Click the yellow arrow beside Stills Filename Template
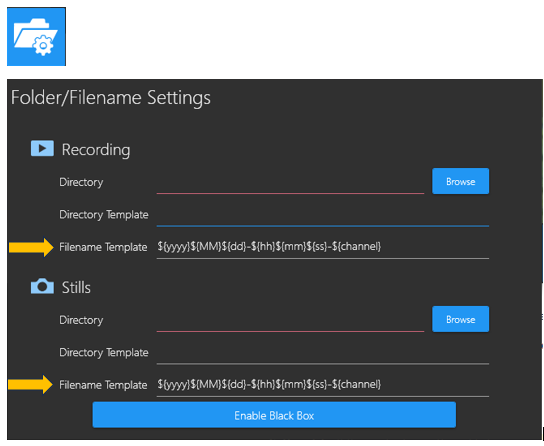544x446 pixels. coord(31,384)
